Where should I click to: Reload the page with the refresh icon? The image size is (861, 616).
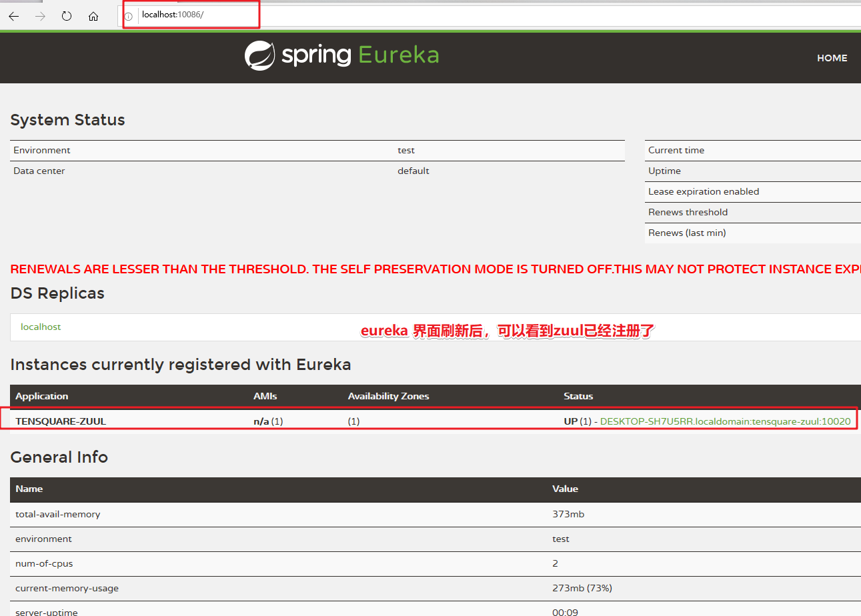pyautogui.click(x=67, y=17)
